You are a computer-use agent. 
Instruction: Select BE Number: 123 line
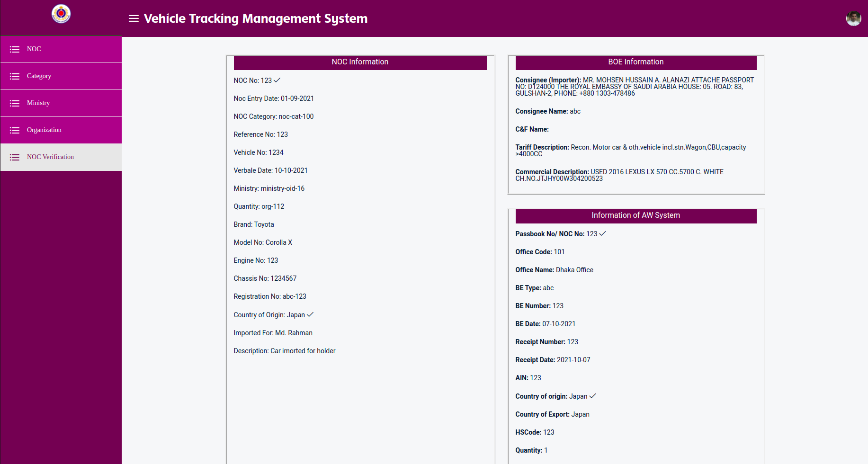click(539, 306)
